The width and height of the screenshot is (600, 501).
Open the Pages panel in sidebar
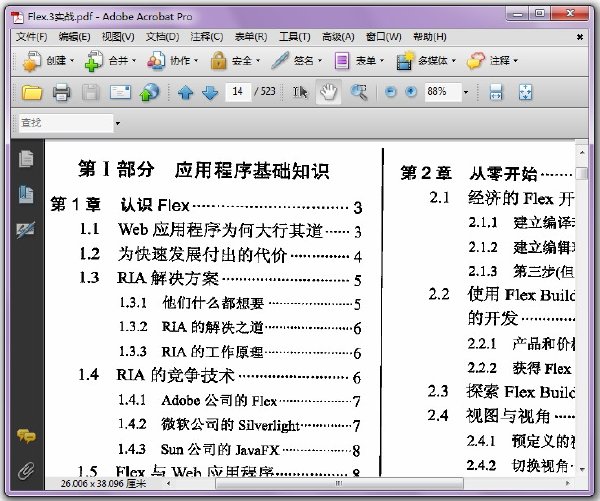(26, 158)
